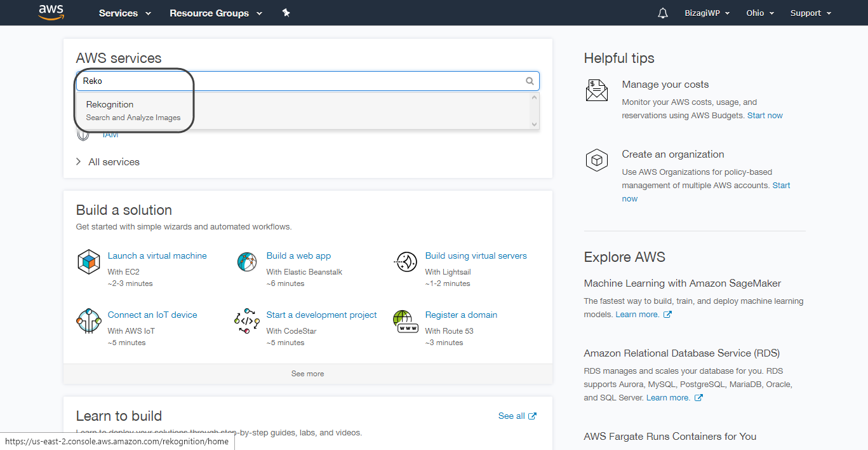
Task: Click the Lightsail virtual servers icon
Action: [x=406, y=262]
